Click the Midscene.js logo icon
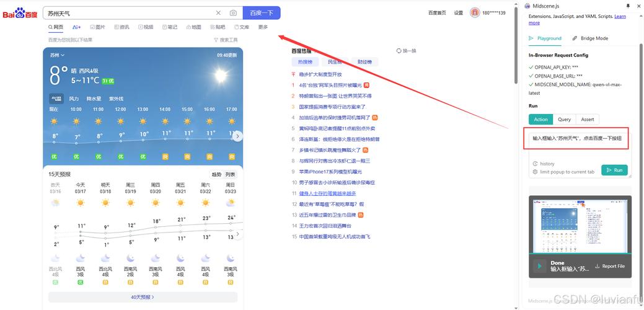The height and width of the screenshot is (310, 644). pos(527,6)
